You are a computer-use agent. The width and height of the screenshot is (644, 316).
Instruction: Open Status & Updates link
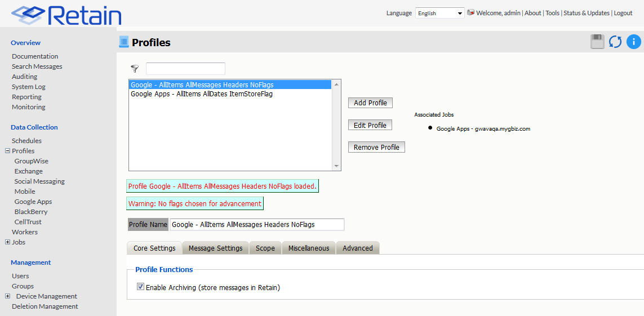click(586, 13)
